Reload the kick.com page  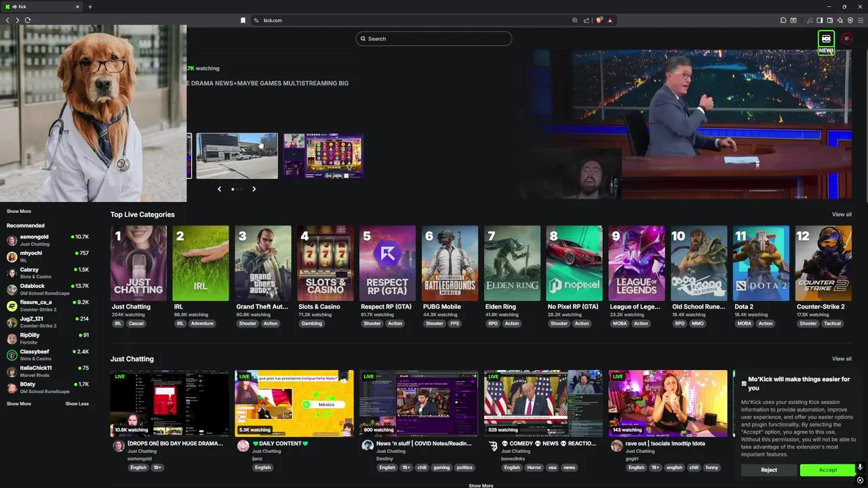(28, 20)
